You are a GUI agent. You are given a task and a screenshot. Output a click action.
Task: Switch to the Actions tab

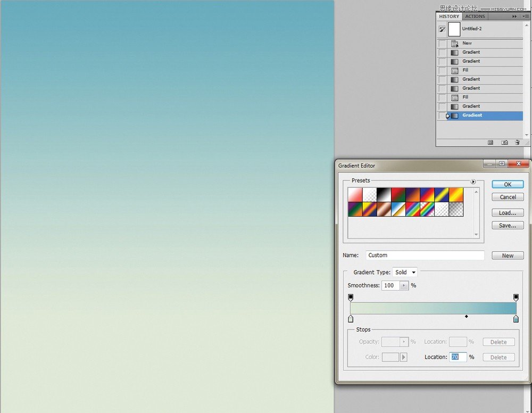pos(475,16)
